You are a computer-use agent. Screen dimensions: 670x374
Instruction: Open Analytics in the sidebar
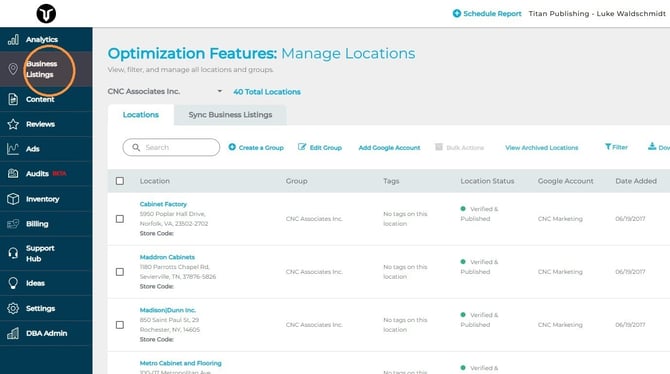42,40
